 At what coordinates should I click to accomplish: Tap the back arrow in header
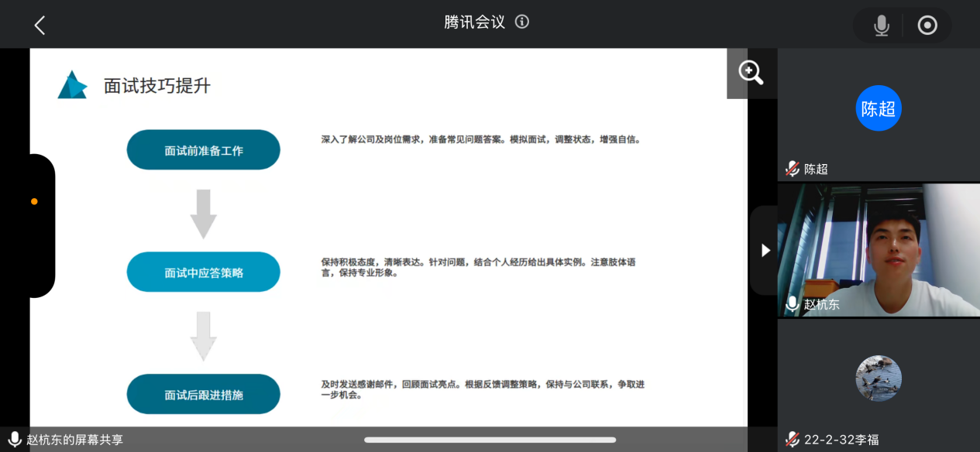40,26
